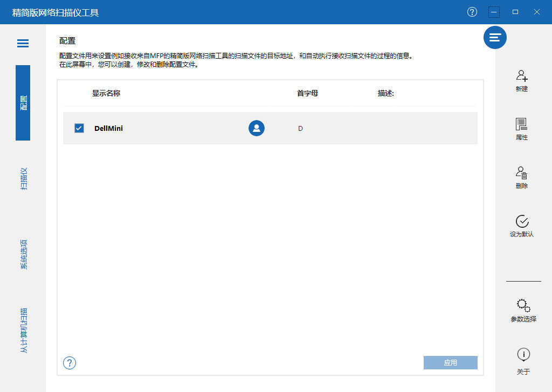
Task: Open the hamburger menu in left sidebar
Action: pos(23,43)
